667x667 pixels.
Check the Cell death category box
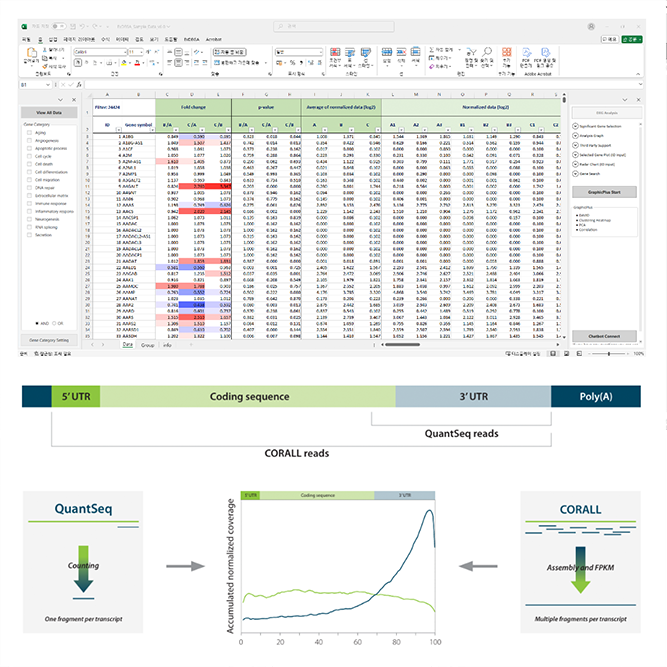29,164
